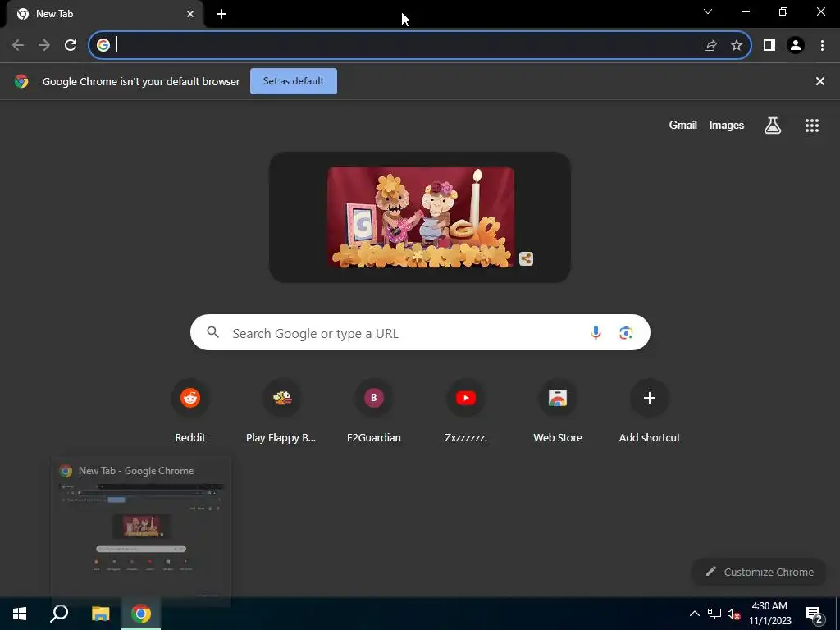Share this page via share icon
840x630 pixels.
coord(710,46)
